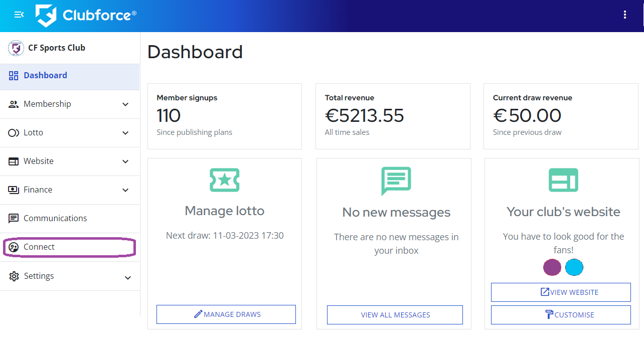Expand the Lotto submenu arrow
The width and height of the screenshot is (644, 348).
(x=125, y=133)
